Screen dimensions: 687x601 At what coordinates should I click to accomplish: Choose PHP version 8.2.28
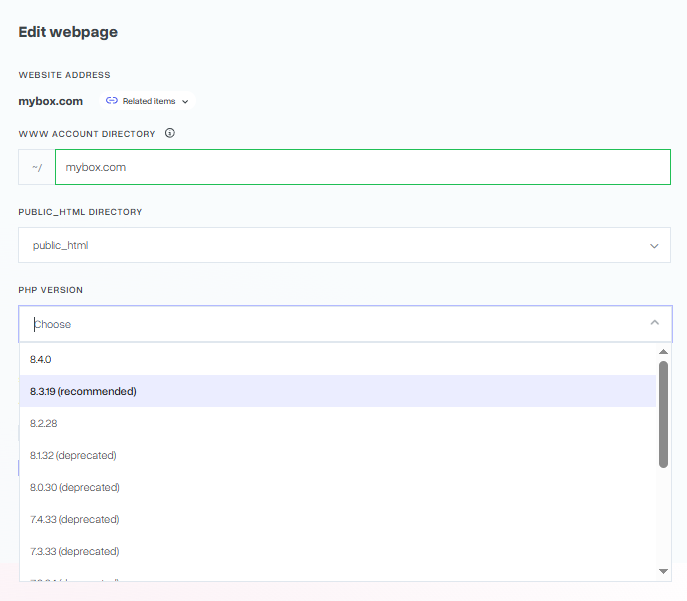(x=337, y=423)
